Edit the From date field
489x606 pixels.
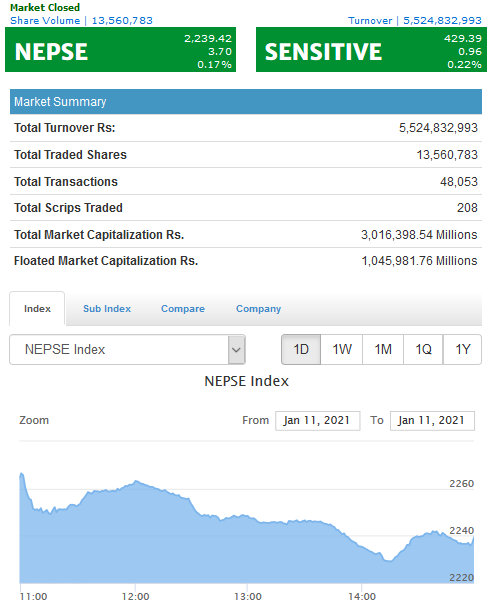pyautogui.click(x=317, y=420)
